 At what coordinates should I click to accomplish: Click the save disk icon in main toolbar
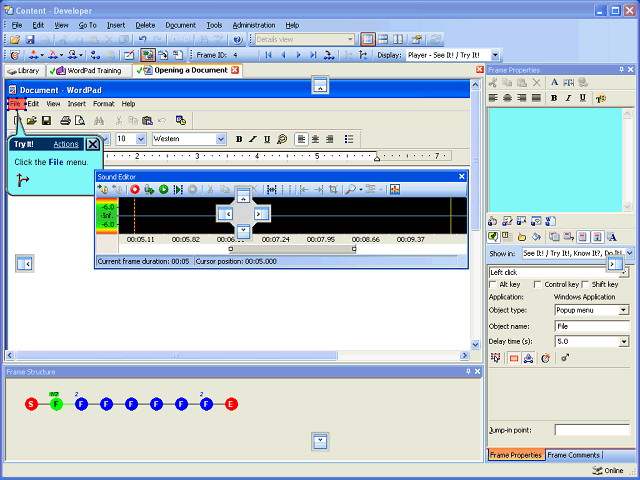point(30,40)
